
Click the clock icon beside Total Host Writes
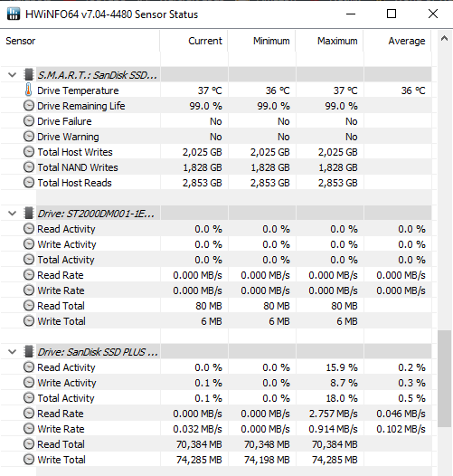pos(29,152)
